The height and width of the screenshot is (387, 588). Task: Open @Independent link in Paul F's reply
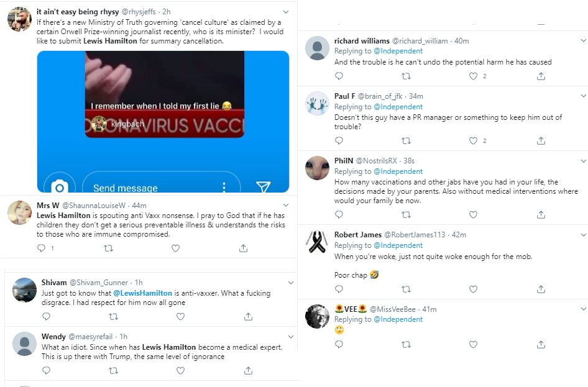point(398,107)
